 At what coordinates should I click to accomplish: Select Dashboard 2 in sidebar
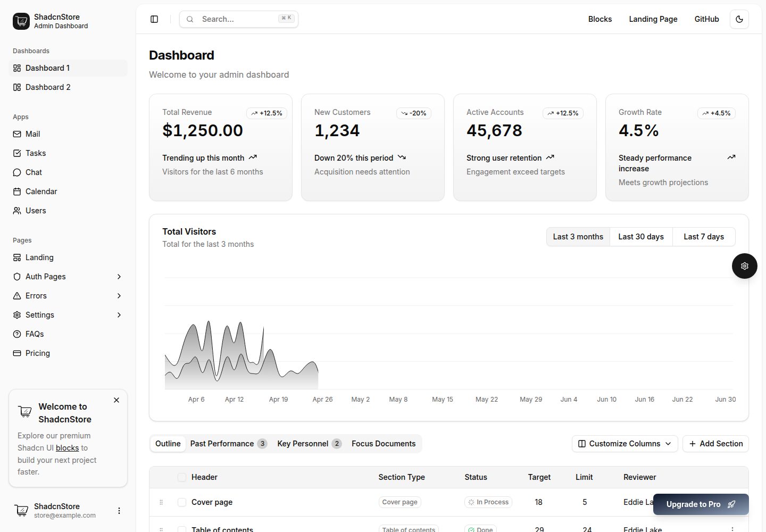(x=68, y=87)
